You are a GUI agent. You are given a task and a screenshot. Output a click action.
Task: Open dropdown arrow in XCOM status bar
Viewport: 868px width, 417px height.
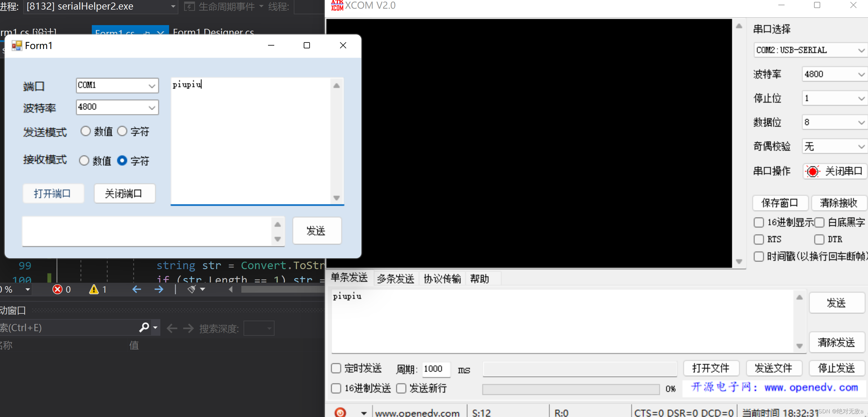coord(364,413)
